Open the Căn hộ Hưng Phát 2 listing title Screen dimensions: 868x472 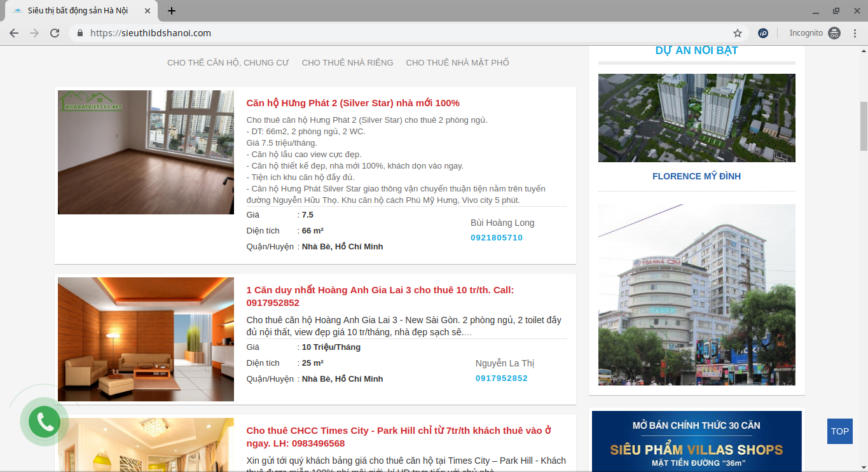(x=353, y=103)
